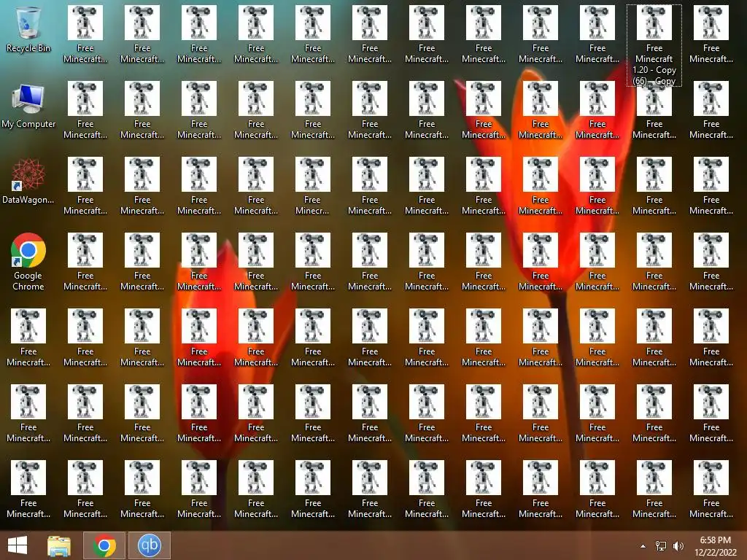Show hidden system tray icons
Viewport: 747px width, 560px height.
[x=643, y=546]
